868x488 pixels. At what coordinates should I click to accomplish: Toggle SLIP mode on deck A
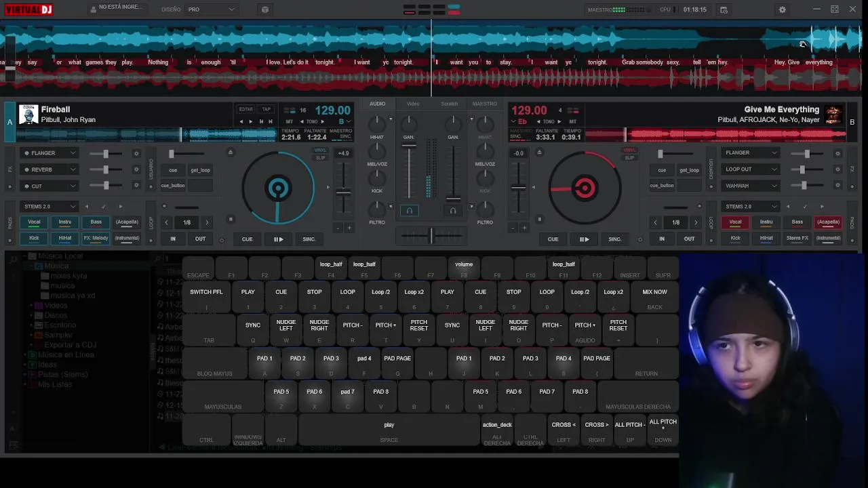[x=320, y=158]
